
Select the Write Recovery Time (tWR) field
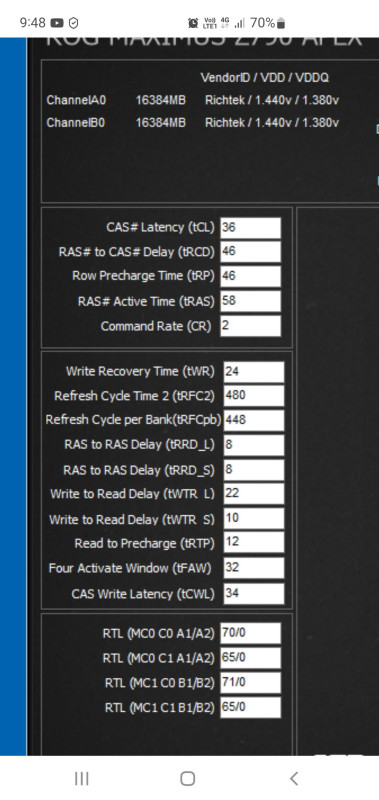254,372
